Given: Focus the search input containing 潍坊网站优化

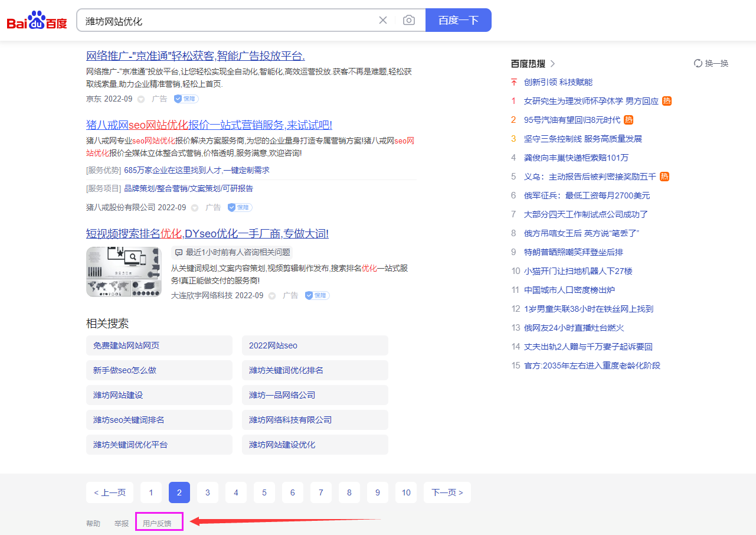Looking at the screenshot, I should click(x=227, y=21).
